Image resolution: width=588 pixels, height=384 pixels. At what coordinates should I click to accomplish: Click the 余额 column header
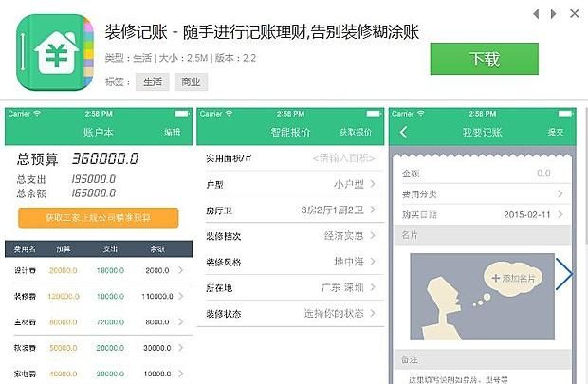[157, 249]
